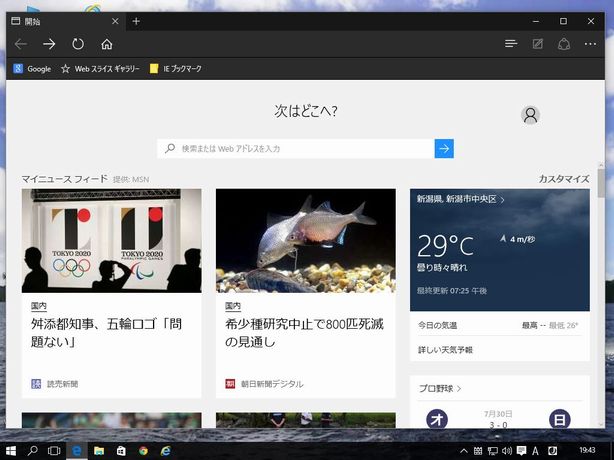Launch Chrome from the taskbar
The image size is (614, 460).
coord(143,451)
